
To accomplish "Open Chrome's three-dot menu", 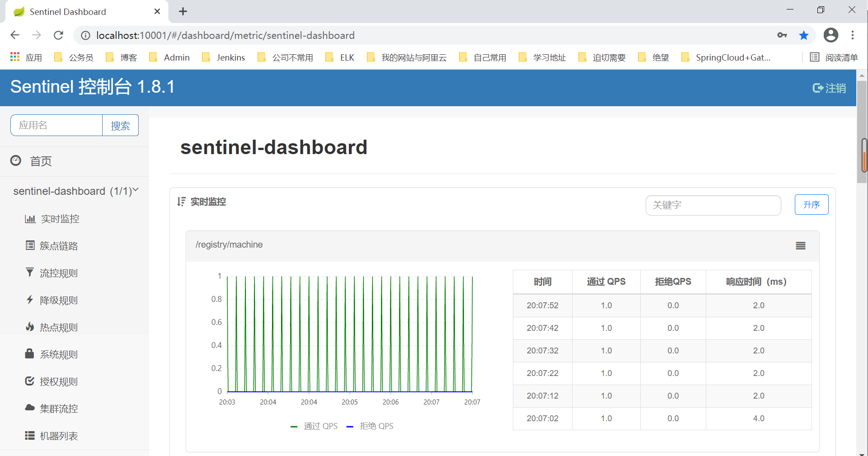I will click(x=853, y=35).
